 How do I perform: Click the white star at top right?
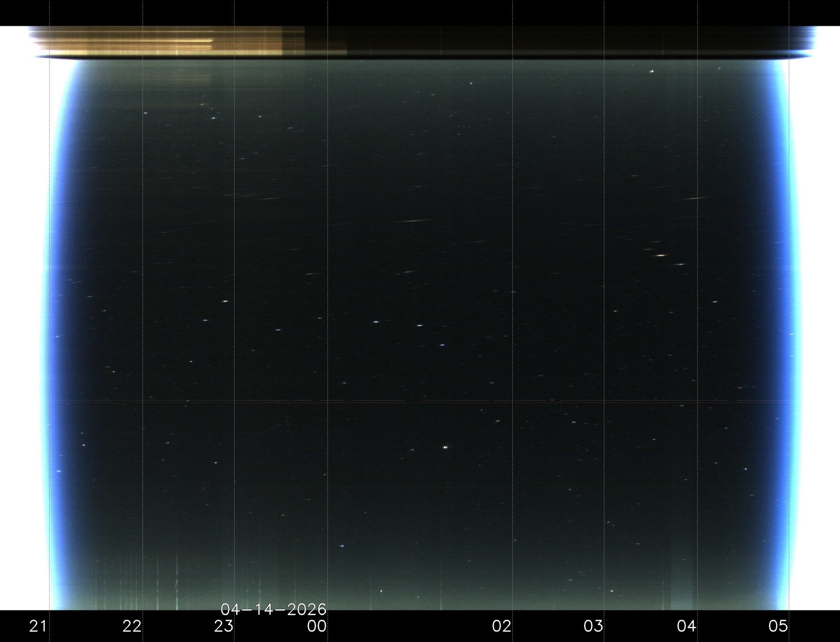coord(652,71)
